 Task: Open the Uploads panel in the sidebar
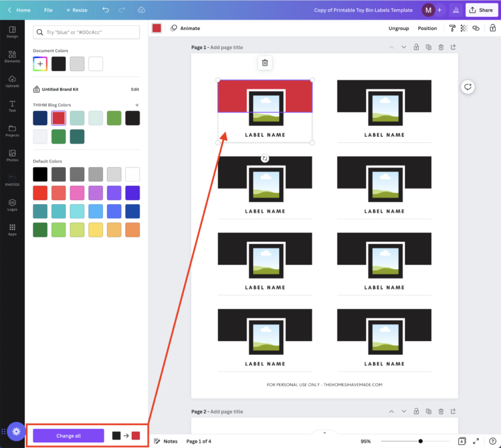point(12,82)
